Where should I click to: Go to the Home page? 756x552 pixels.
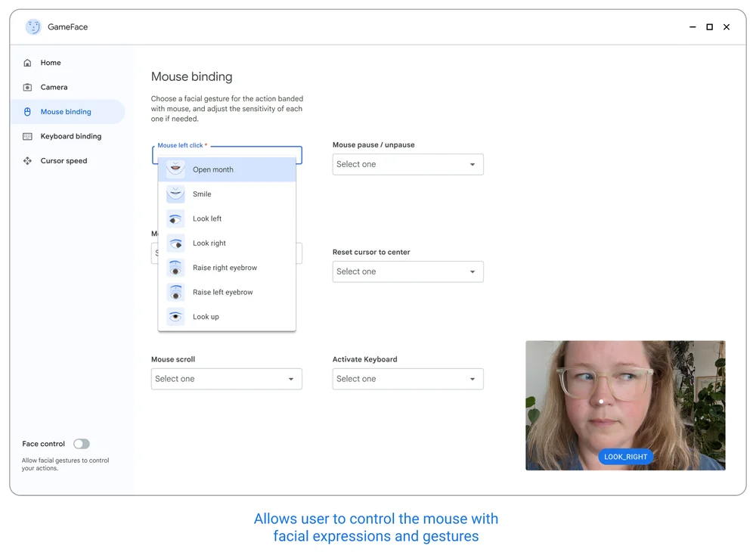[x=51, y=63]
